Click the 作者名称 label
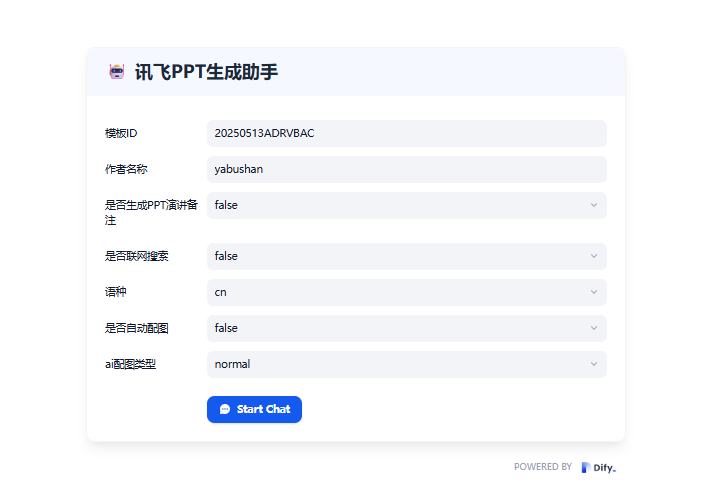 click(x=126, y=170)
